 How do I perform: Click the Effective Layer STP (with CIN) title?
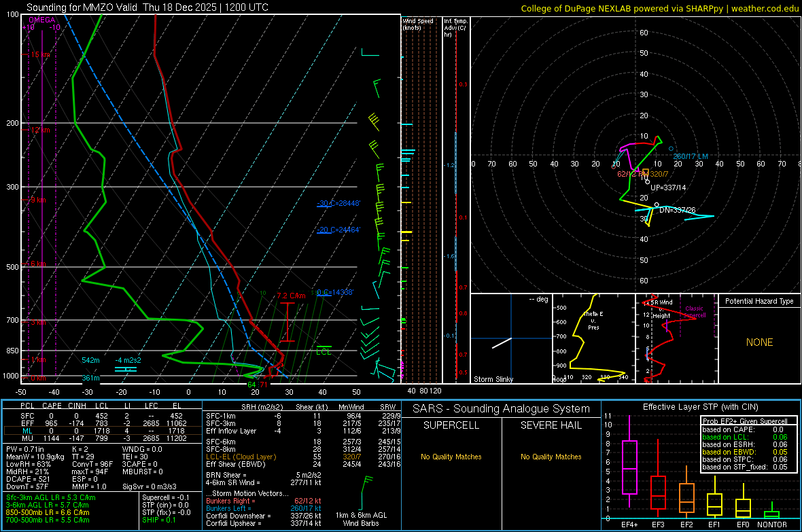(700, 407)
